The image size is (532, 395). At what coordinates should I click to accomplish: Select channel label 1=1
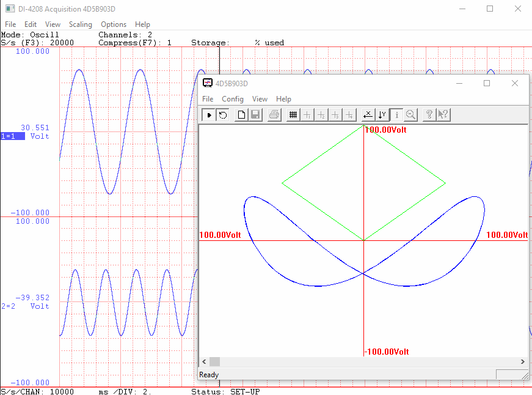[x=13, y=136]
